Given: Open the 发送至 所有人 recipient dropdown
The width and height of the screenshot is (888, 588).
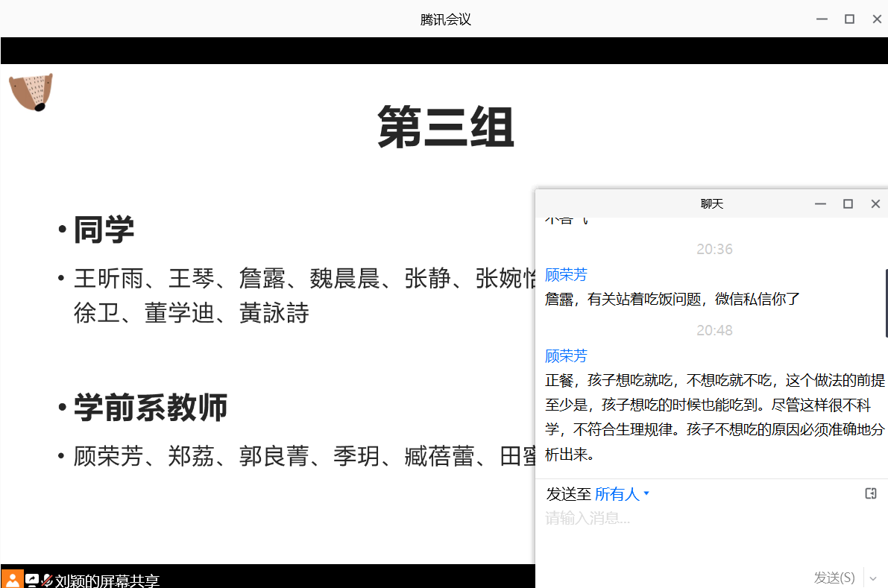Looking at the screenshot, I should click(x=622, y=494).
